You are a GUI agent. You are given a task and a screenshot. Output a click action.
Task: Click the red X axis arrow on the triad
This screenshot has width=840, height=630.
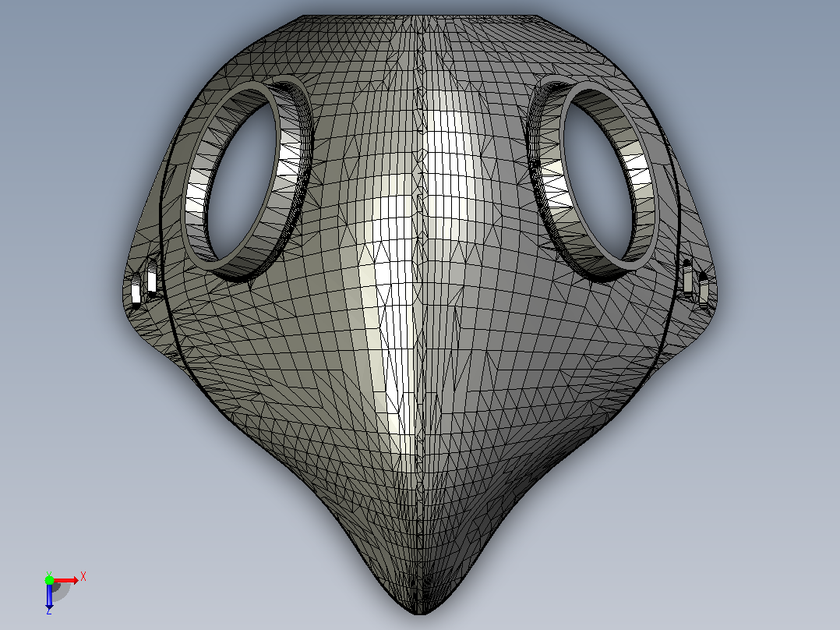[x=65, y=580]
